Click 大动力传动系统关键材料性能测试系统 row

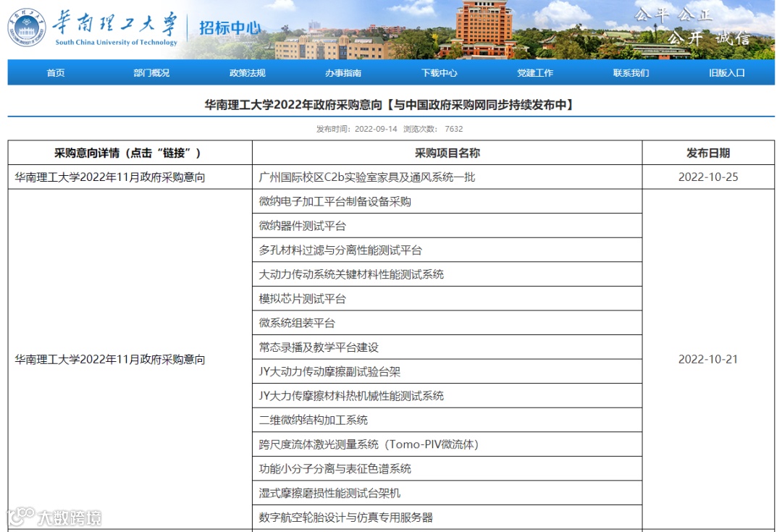pos(447,274)
